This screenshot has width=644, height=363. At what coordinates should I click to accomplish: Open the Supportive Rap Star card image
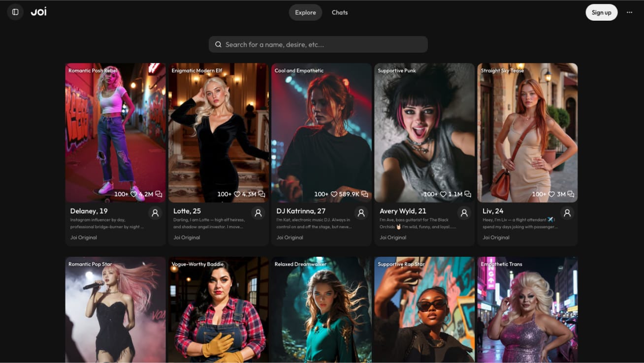(424, 310)
